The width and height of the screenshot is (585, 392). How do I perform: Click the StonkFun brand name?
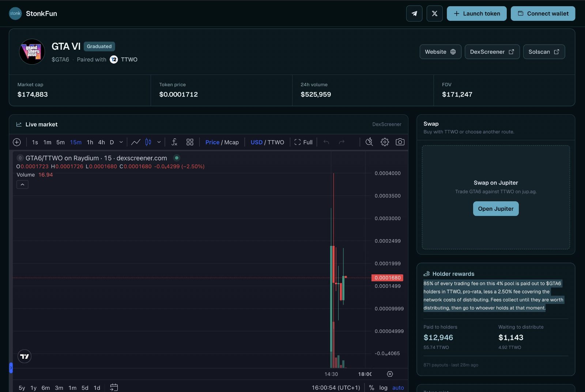tap(41, 14)
